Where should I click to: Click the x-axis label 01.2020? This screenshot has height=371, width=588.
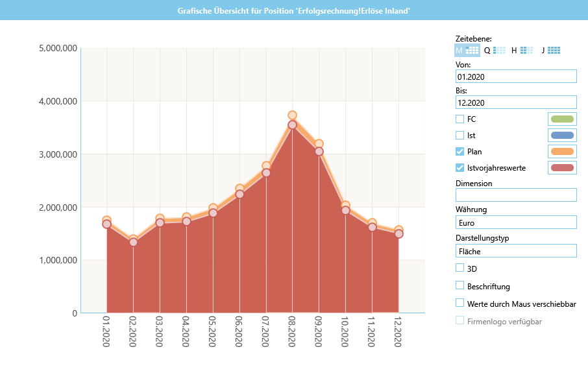pos(106,331)
